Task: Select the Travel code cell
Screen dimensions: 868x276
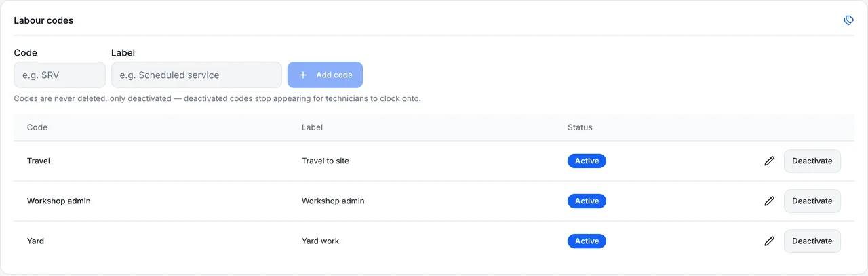Action: 39,161
